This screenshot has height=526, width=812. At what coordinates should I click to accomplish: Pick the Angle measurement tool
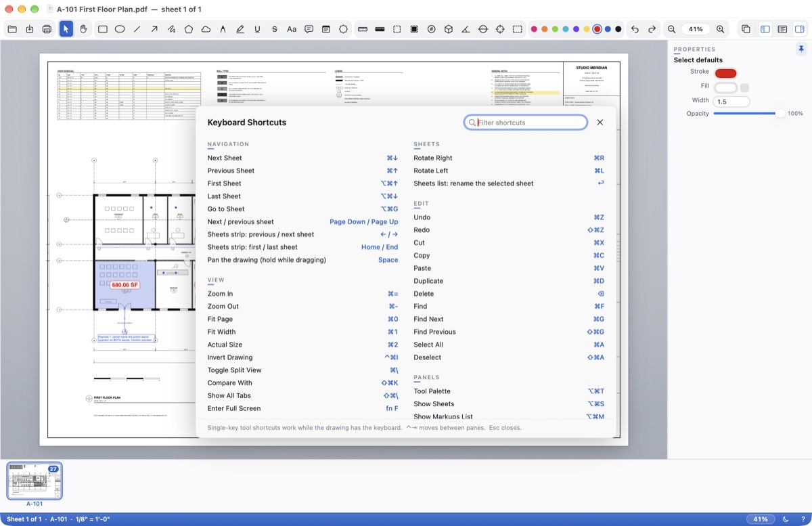466,29
